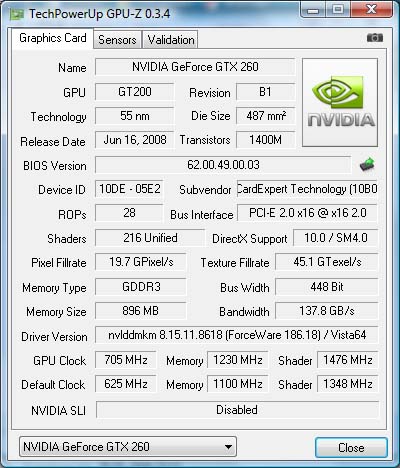The height and width of the screenshot is (468, 400).
Task: Click the NVIDIA logo image
Action: (x=340, y=102)
